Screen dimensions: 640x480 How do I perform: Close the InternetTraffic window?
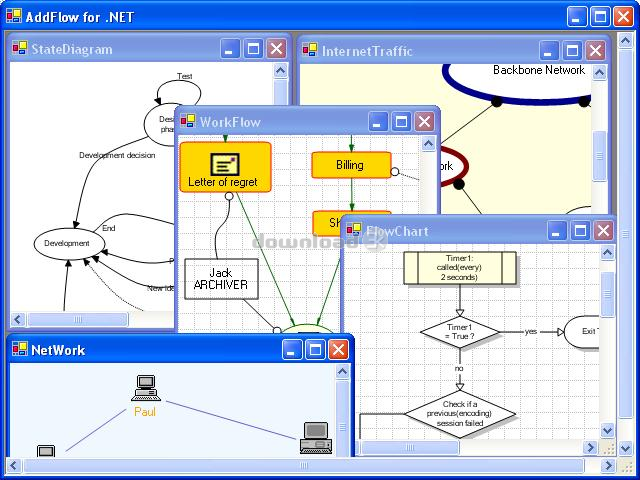point(595,51)
